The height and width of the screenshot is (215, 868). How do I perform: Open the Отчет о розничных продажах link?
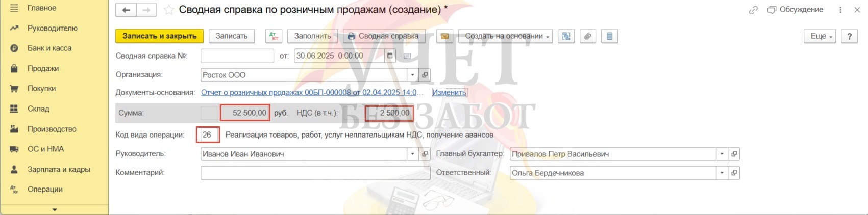(312, 93)
